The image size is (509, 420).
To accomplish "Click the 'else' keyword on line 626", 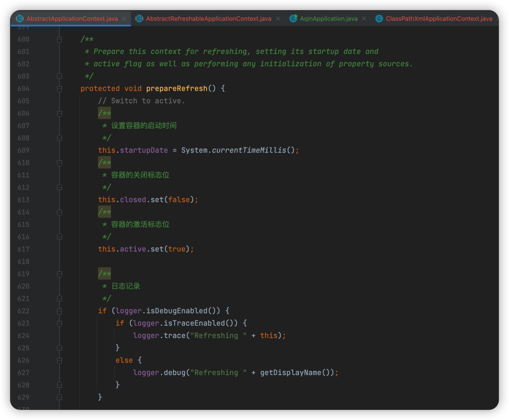I will [x=124, y=361].
